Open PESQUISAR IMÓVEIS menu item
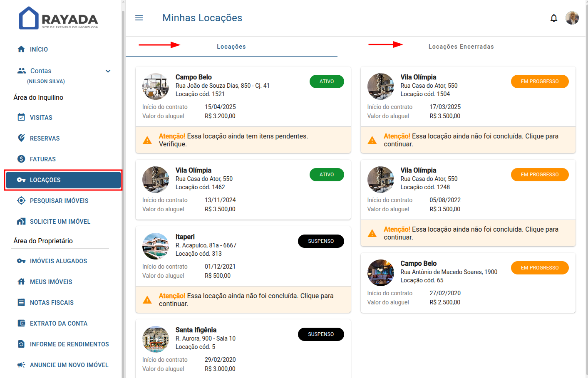 tap(59, 201)
